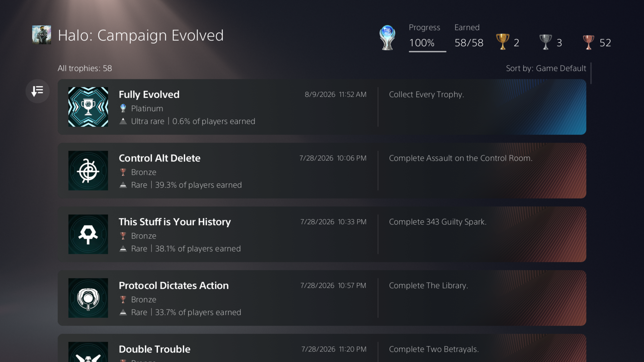Click the vertical scrollbar on the right
644x362 pixels.
click(591, 73)
